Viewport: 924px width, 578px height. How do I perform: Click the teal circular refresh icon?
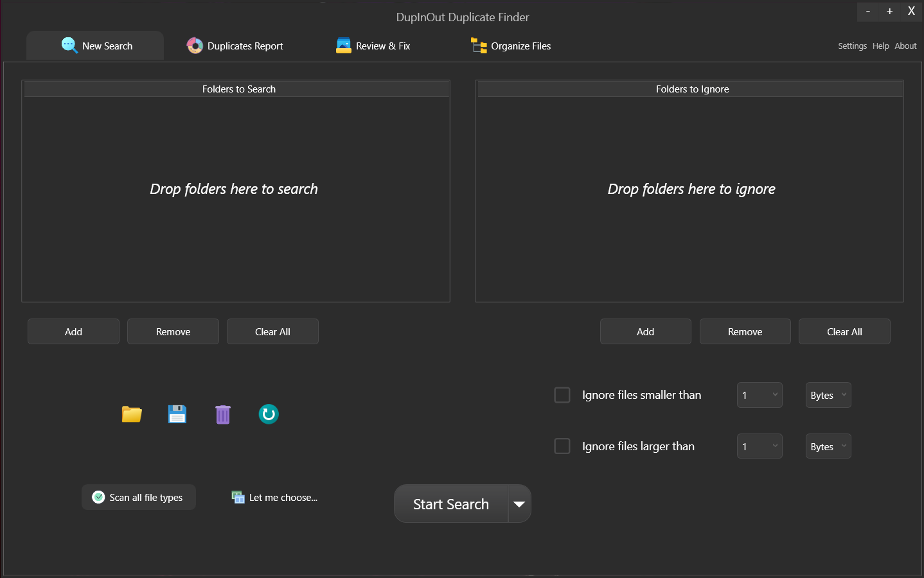(x=269, y=414)
